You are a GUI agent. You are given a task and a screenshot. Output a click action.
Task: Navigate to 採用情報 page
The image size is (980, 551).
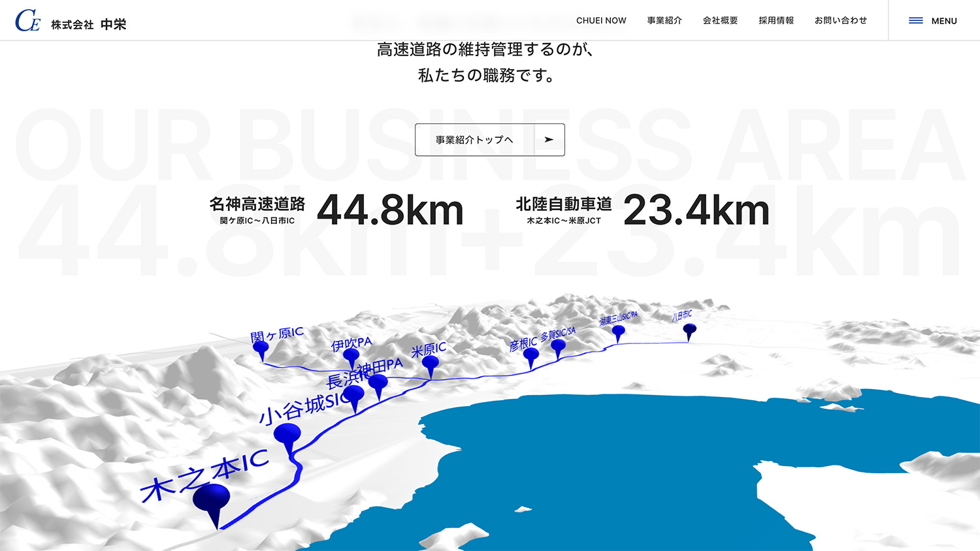[776, 21]
